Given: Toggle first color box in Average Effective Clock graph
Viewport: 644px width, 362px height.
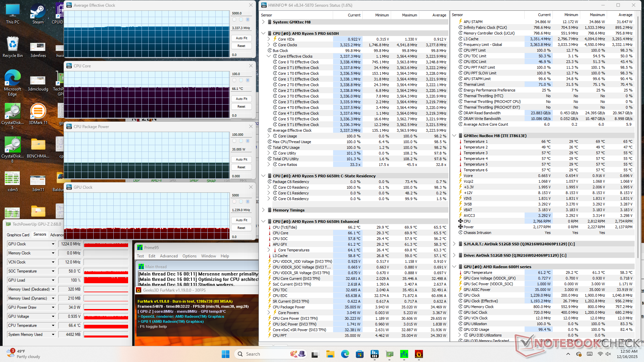Looking at the screenshot, I should 234,20.
